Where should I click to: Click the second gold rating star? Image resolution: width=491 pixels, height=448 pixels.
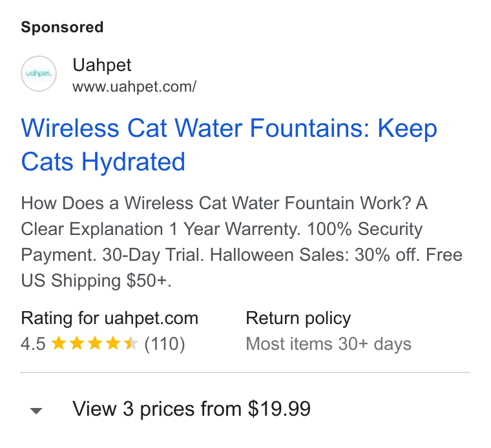[76, 343]
